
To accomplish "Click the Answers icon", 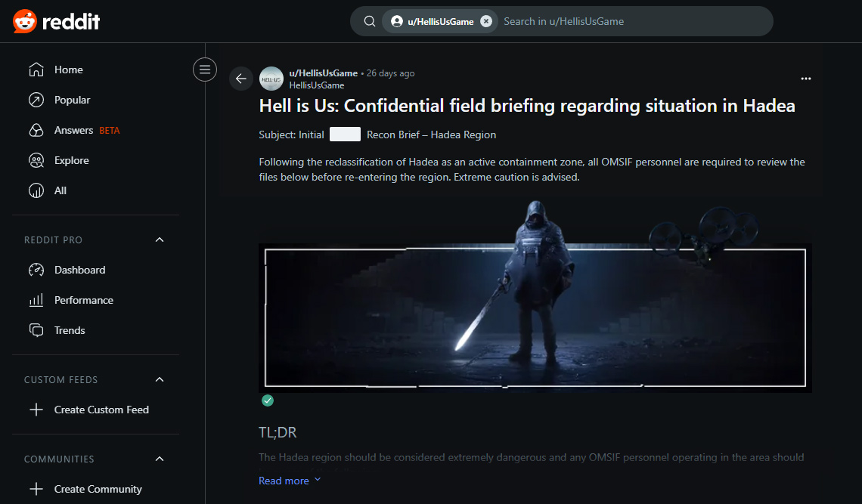I will (x=36, y=130).
